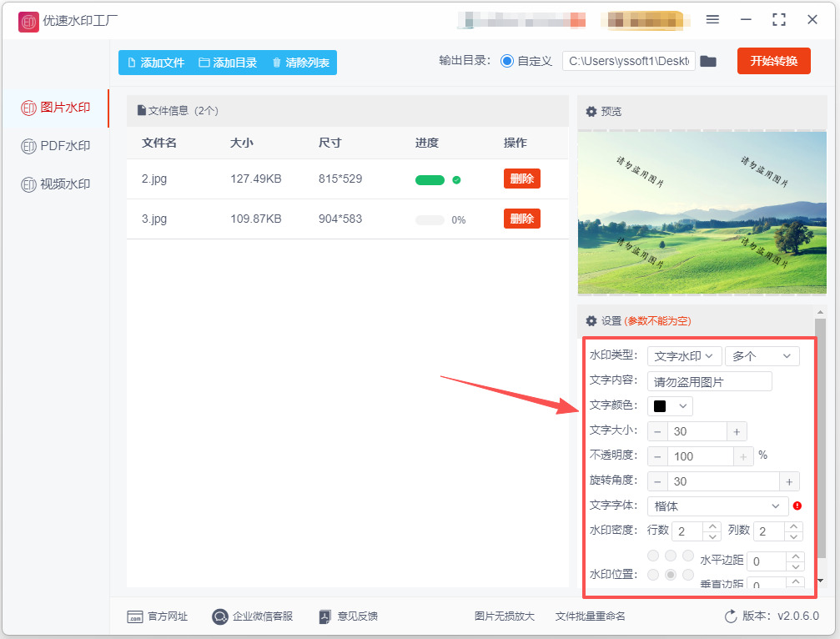Click the app logo icon in title bar

point(28,22)
